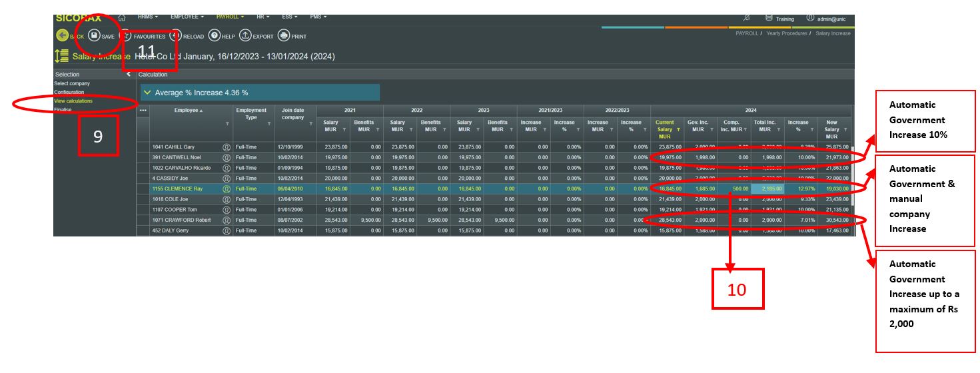Screen dimensions: 980x373
Task: Open the Configuration step in sidebar
Action: (69, 93)
